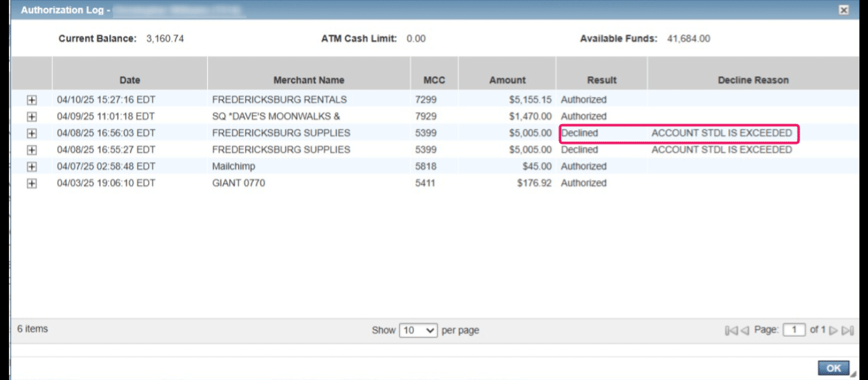Click the OK button
Viewport: 868px width, 380px height.
click(x=833, y=368)
